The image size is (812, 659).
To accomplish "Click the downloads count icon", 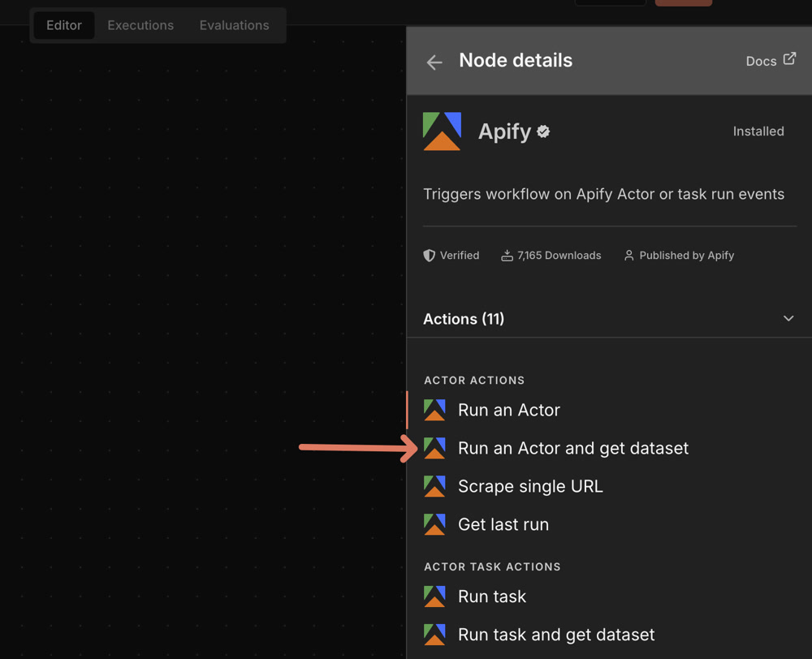I will 507,256.
